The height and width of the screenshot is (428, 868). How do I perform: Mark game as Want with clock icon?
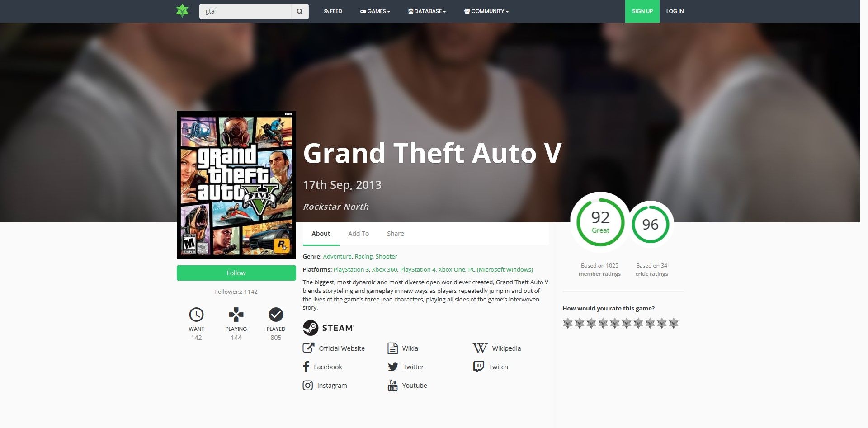pos(196,315)
